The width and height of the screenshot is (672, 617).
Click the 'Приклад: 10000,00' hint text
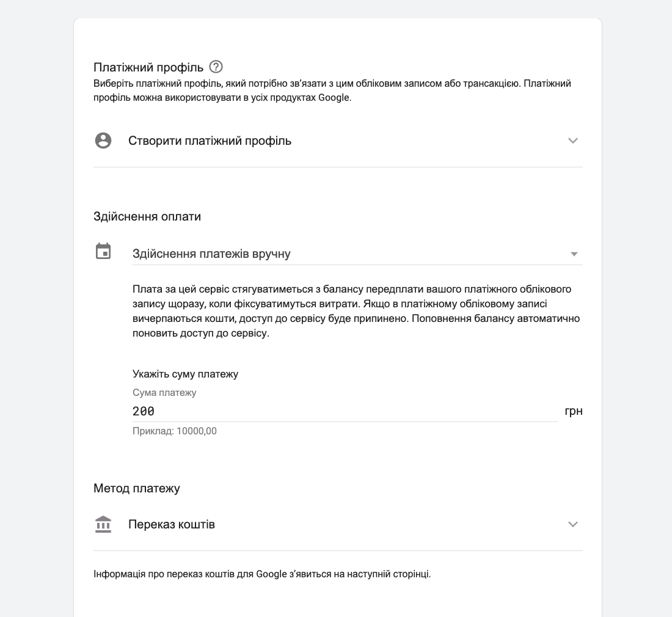175,431
